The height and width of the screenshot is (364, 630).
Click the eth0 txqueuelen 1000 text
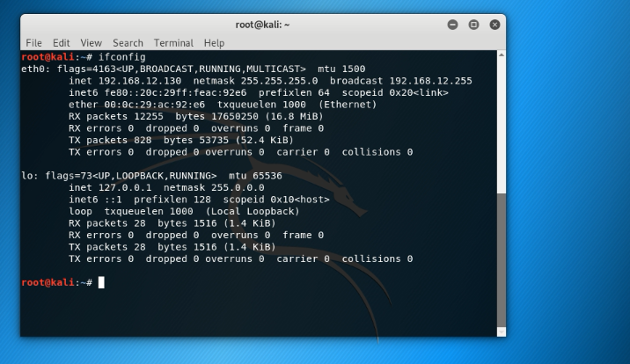[261, 105]
